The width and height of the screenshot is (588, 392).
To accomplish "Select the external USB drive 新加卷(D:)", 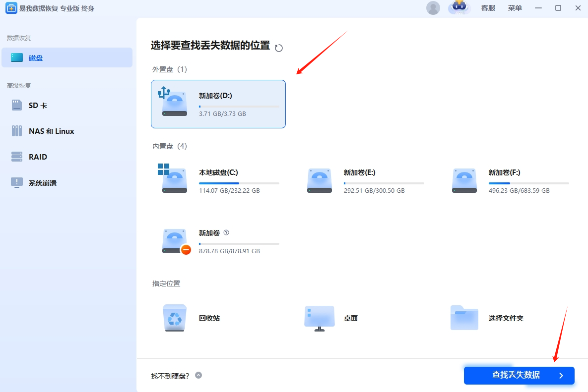I will tap(218, 104).
